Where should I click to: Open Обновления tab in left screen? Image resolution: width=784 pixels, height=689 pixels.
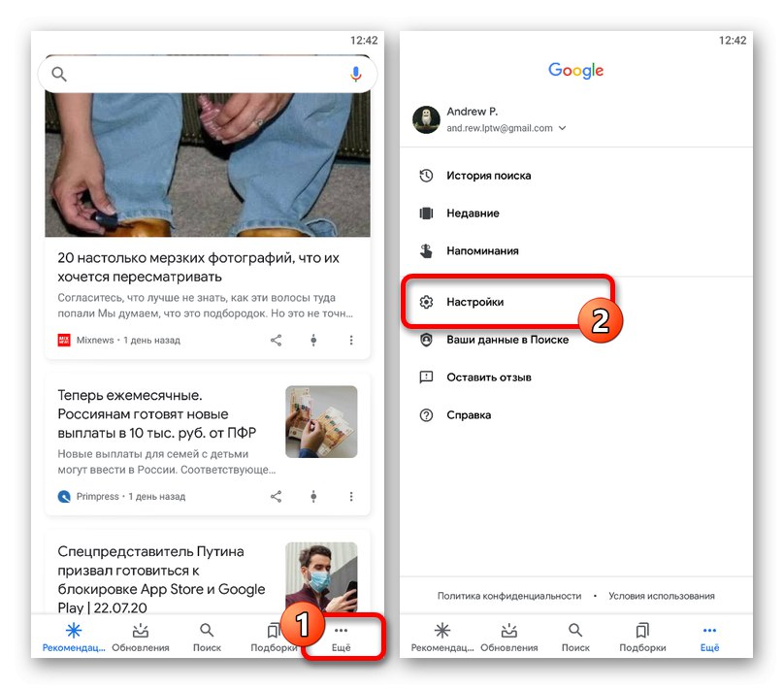(x=141, y=638)
